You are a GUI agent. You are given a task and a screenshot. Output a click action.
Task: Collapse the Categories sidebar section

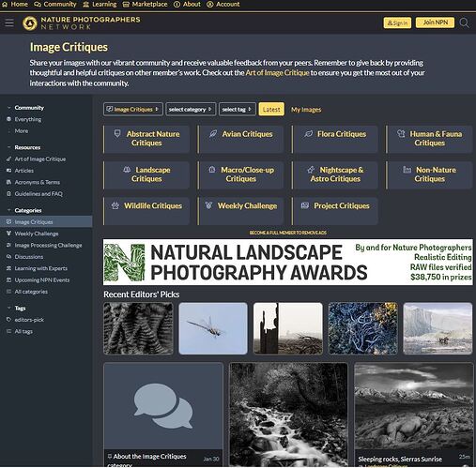(24, 210)
